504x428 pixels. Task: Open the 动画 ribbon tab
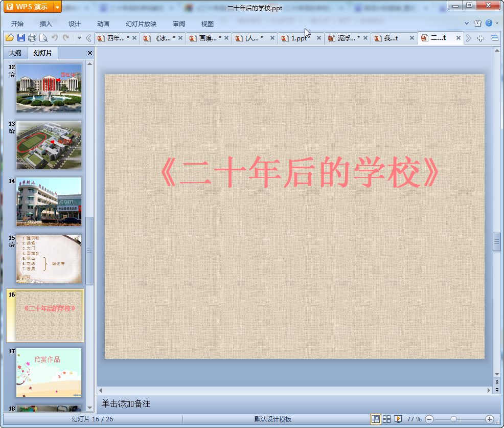[x=103, y=24]
